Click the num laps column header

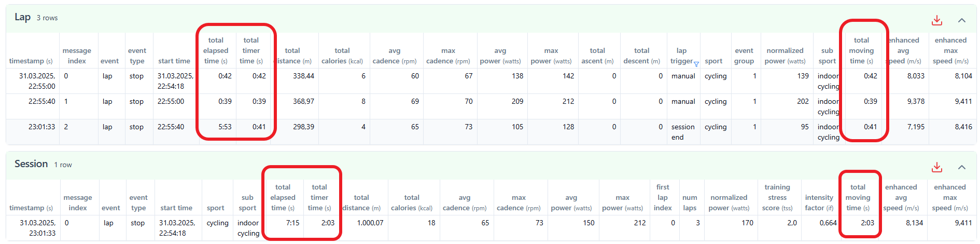pyautogui.click(x=690, y=202)
